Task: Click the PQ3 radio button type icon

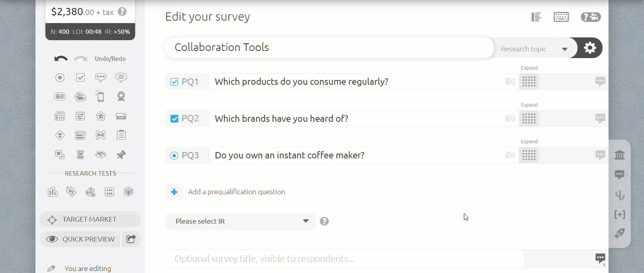Action: click(174, 156)
